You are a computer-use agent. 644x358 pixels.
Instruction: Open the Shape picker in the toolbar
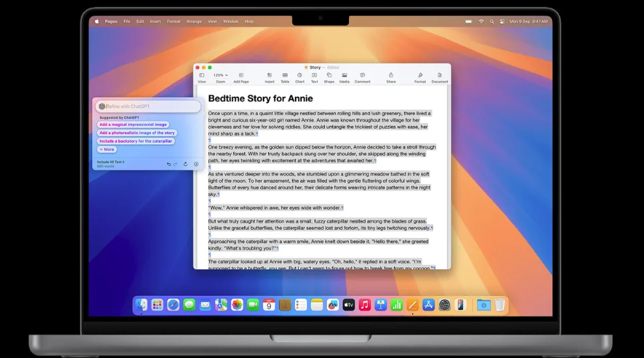click(329, 77)
